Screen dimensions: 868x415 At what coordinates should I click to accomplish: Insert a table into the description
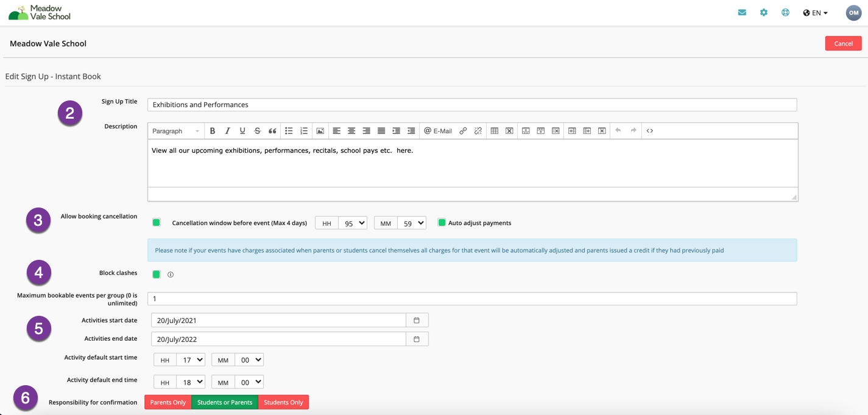click(495, 131)
